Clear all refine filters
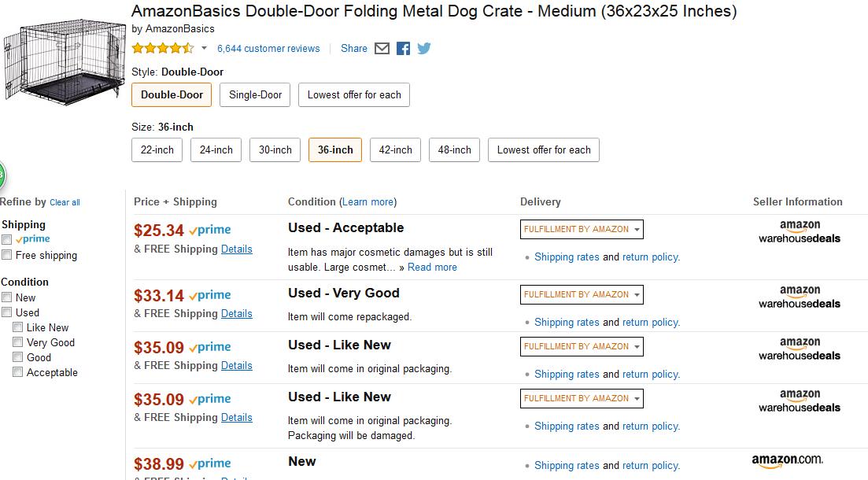This screenshot has height=480, width=868. point(65,203)
